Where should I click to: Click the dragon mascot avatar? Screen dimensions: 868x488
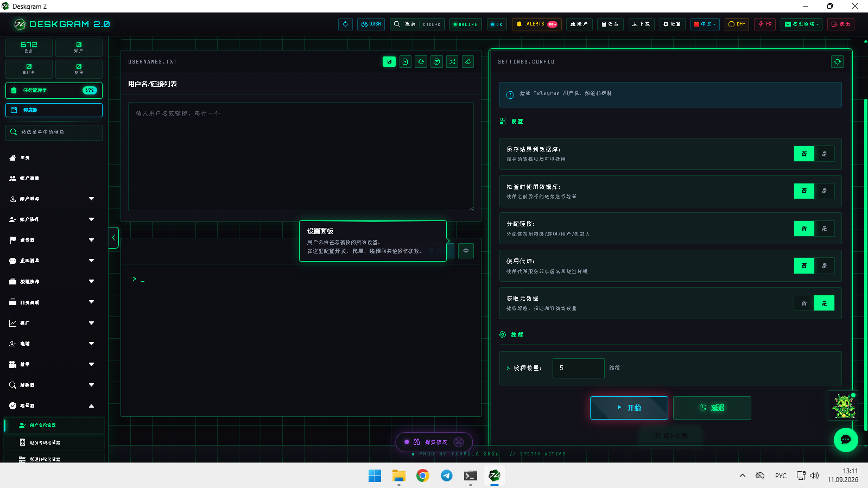[x=843, y=405]
